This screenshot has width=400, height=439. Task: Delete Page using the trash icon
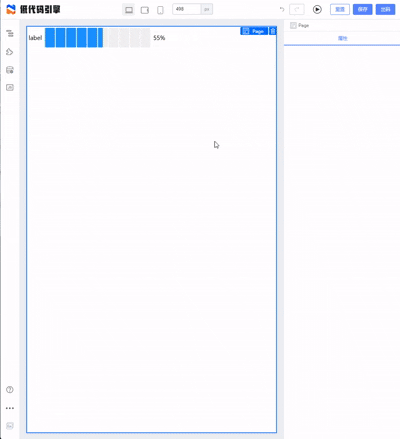[273, 31]
